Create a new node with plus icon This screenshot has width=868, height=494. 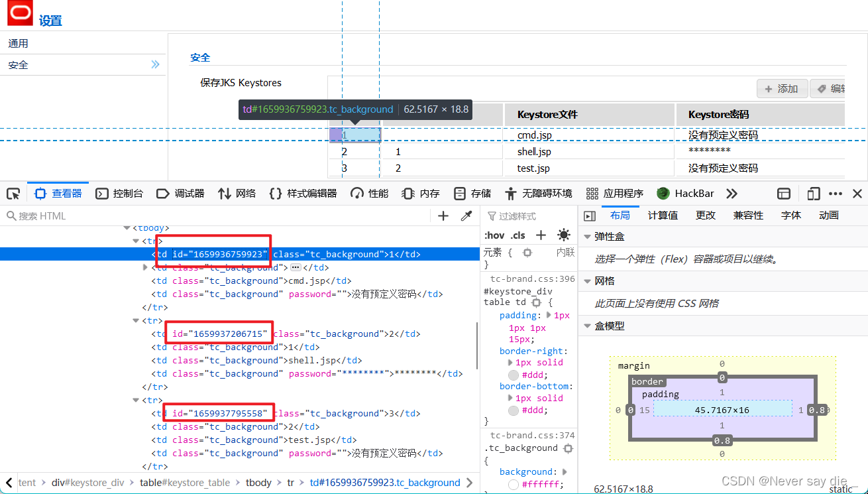click(x=443, y=216)
